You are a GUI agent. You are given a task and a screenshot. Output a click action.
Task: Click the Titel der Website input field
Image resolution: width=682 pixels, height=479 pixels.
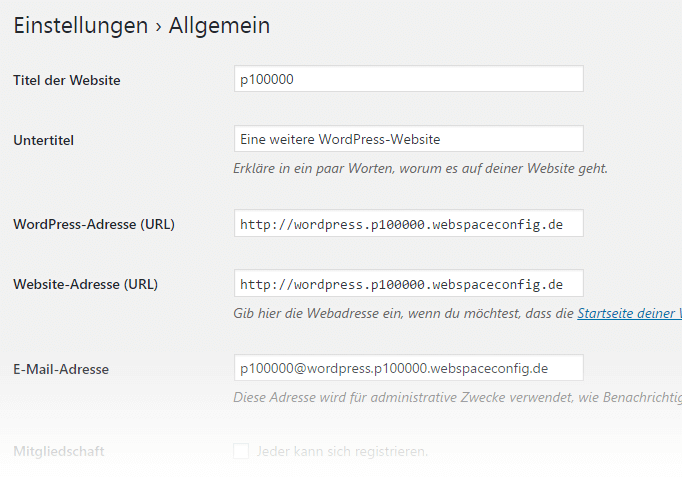click(x=408, y=79)
